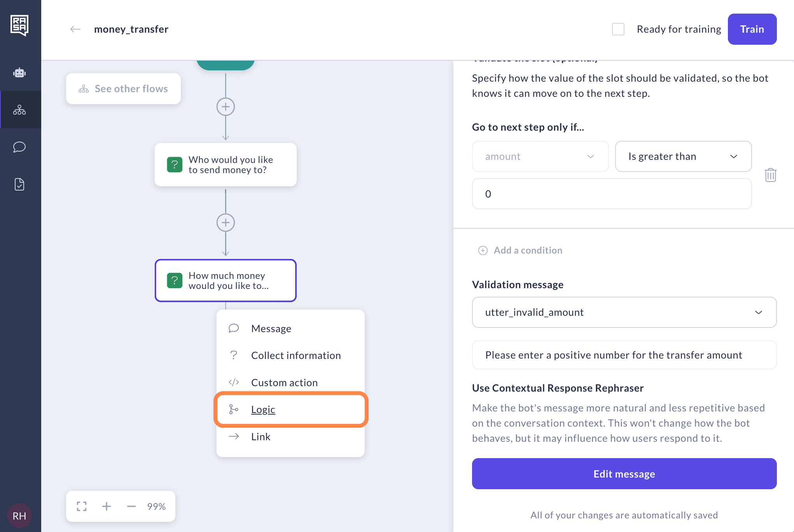Open the document checkmark icon in sidebar
Screen dimensions: 794x532
pos(19,184)
